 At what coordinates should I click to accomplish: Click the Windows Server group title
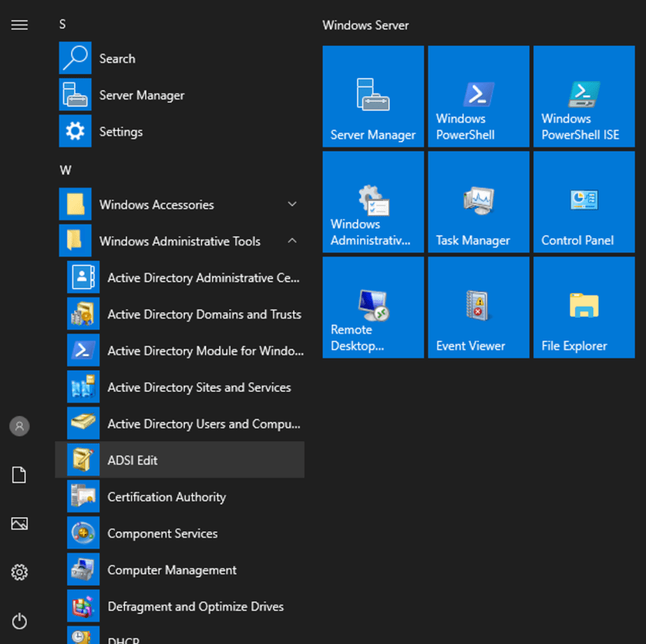click(x=366, y=25)
